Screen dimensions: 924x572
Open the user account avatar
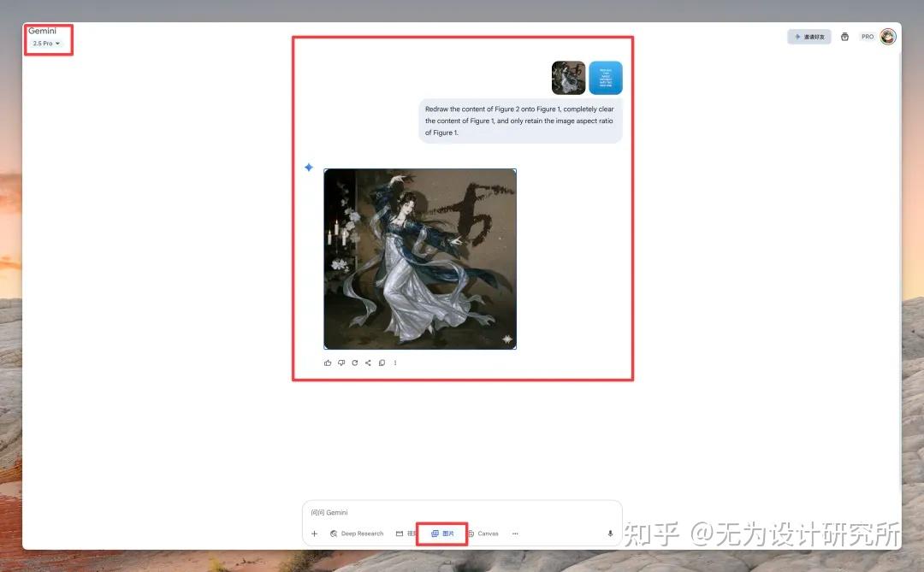click(888, 37)
